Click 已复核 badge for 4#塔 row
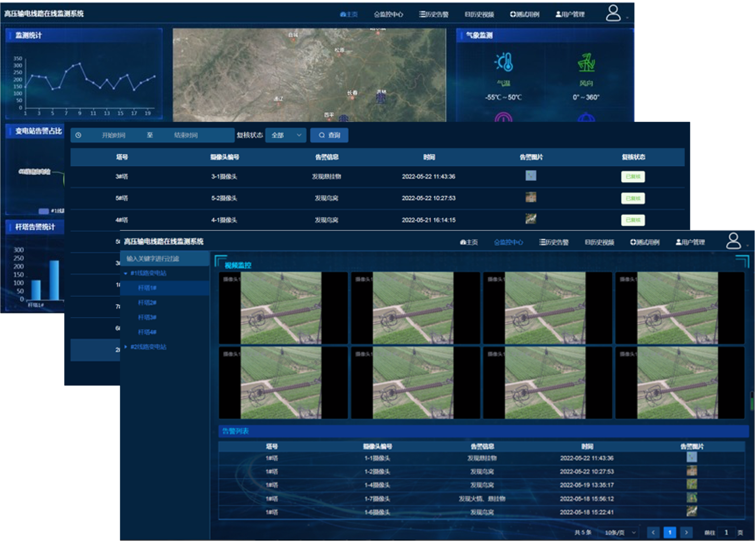The image size is (756, 541). 633,220
